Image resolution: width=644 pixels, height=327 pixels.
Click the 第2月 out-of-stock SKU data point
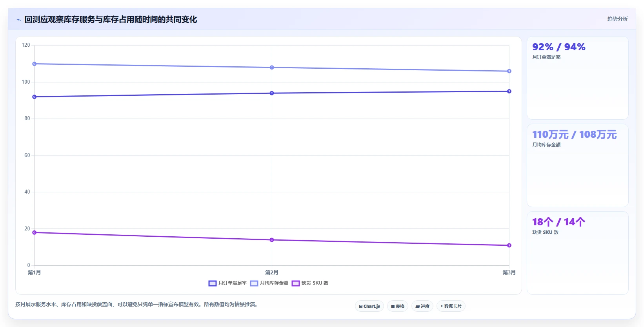(x=272, y=240)
